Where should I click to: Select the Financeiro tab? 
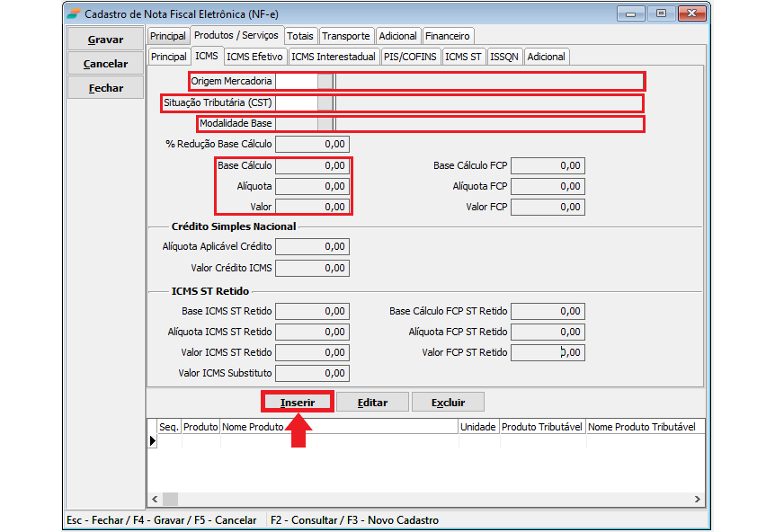[x=448, y=36]
